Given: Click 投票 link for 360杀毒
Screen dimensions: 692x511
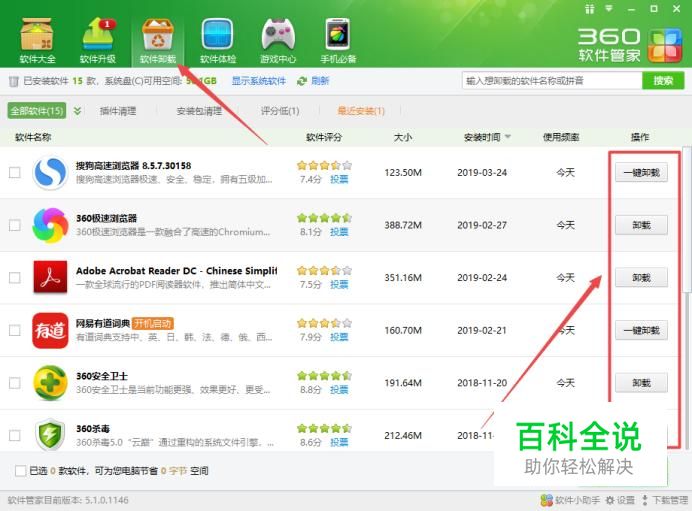Looking at the screenshot, I should click(x=339, y=442).
